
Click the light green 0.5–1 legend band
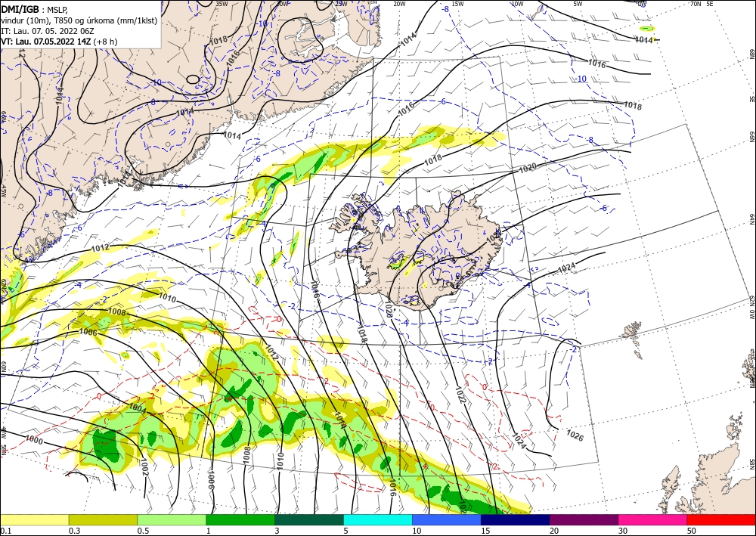click(172, 519)
